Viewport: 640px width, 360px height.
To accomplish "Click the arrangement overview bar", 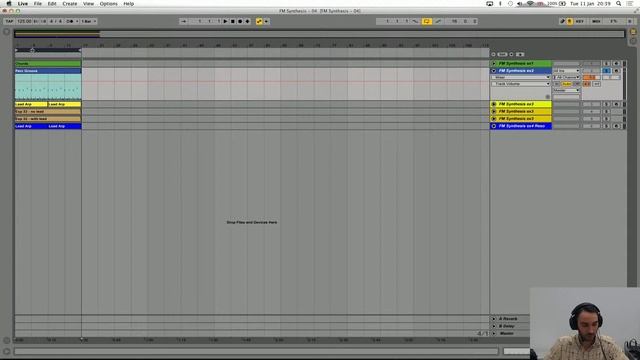I will 319,34.
